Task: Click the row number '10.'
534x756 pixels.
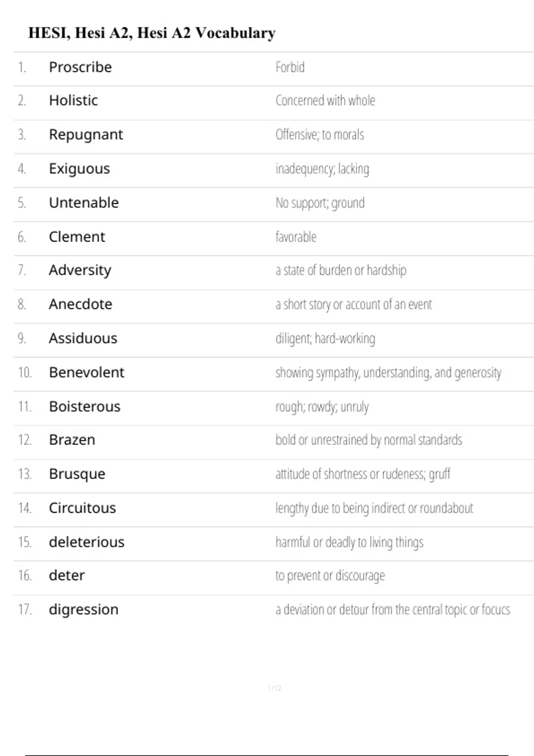Action: [x=24, y=373]
